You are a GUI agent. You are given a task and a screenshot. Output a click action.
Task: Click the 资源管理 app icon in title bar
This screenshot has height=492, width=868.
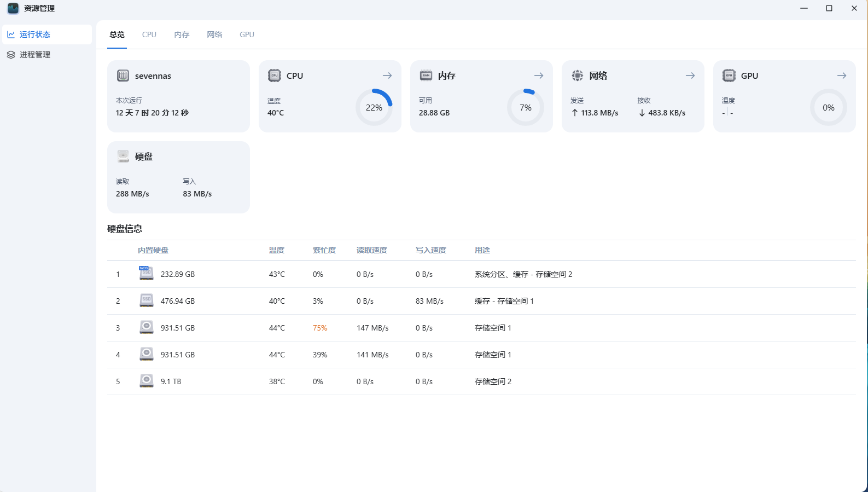(x=13, y=8)
